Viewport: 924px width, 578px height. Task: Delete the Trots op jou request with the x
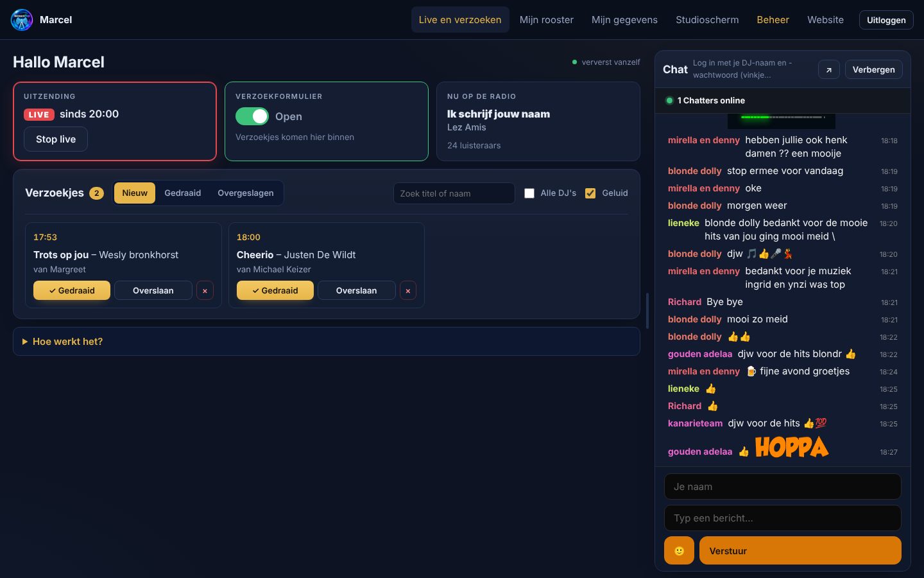[205, 290]
